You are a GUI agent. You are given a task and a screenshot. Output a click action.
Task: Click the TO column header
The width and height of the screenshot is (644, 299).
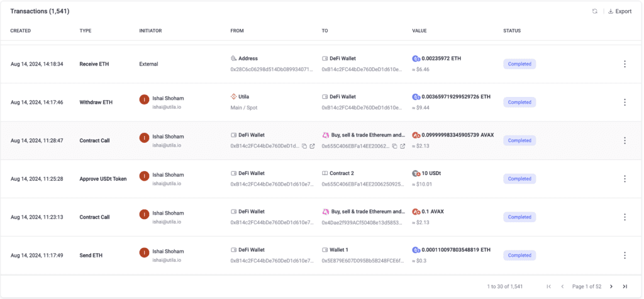325,31
